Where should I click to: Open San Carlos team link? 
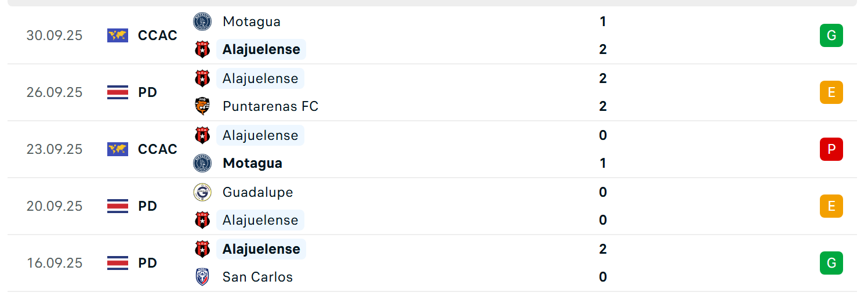pyautogui.click(x=257, y=277)
